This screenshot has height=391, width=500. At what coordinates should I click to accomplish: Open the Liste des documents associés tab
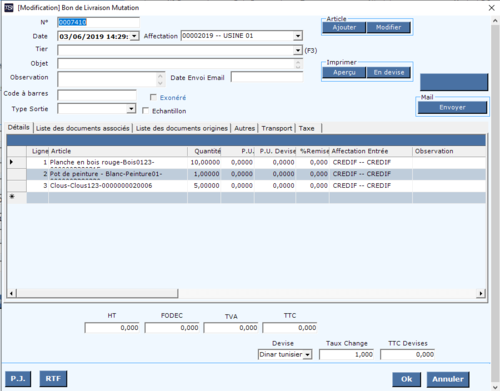pos(83,128)
